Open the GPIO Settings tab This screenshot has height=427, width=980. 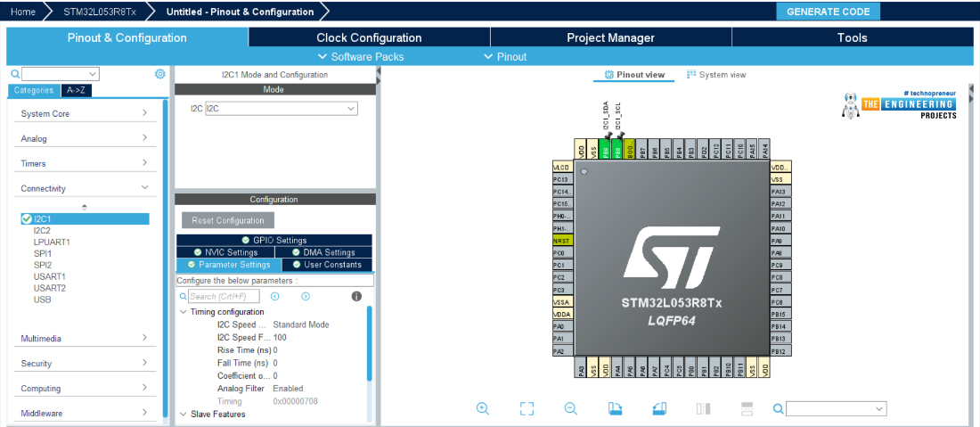pyautogui.click(x=274, y=240)
